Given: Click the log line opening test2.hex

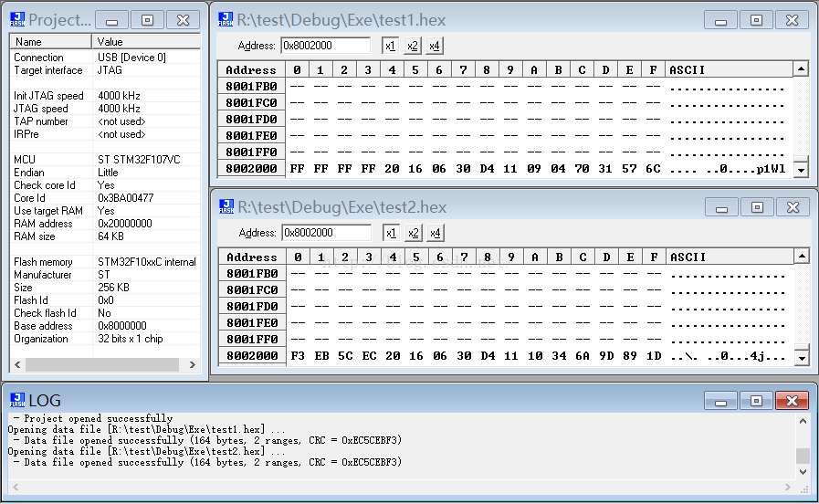Looking at the screenshot, I should click(x=146, y=451).
